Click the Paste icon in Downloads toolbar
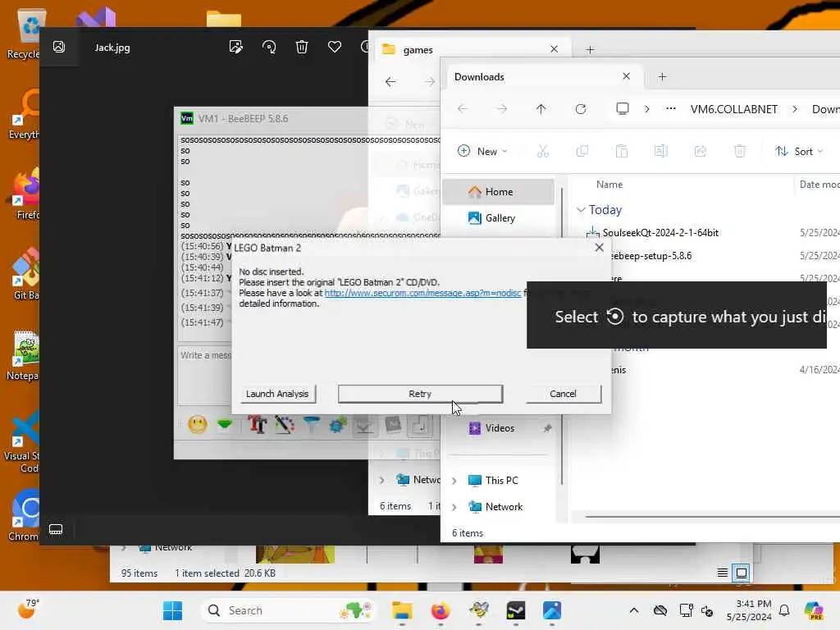The height and width of the screenshot is (630, 840). point(622,152)
